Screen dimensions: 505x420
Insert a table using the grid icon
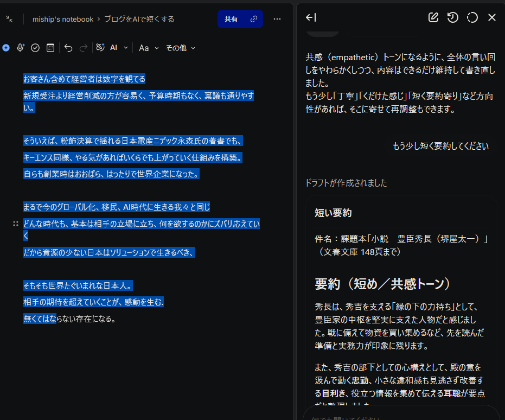tap(50, 48)
